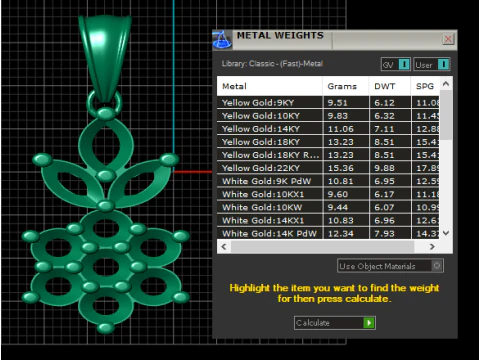
Task: Select the Yellow Gold:22KY row
Action: coord(328,168)
